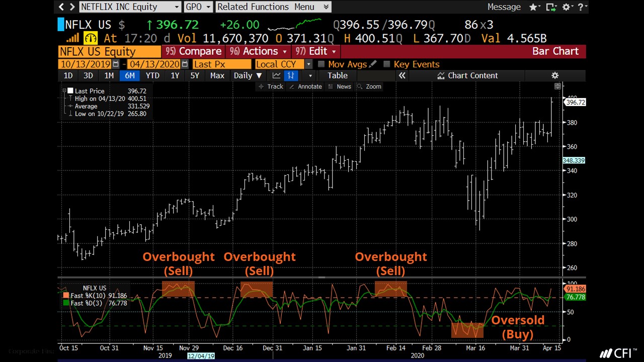Activate the Track crosshair tool

[271, 86]
